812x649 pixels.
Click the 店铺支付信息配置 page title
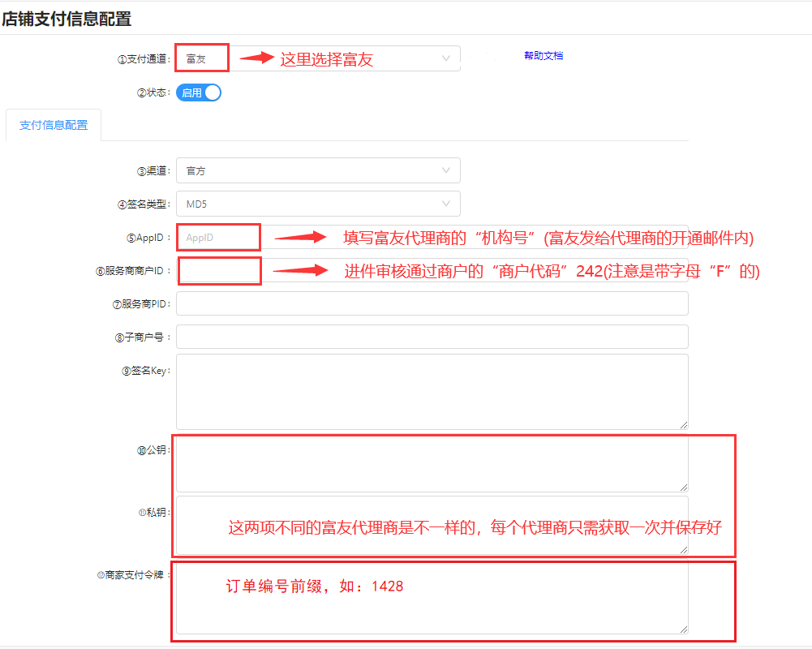tap(67, 19)
